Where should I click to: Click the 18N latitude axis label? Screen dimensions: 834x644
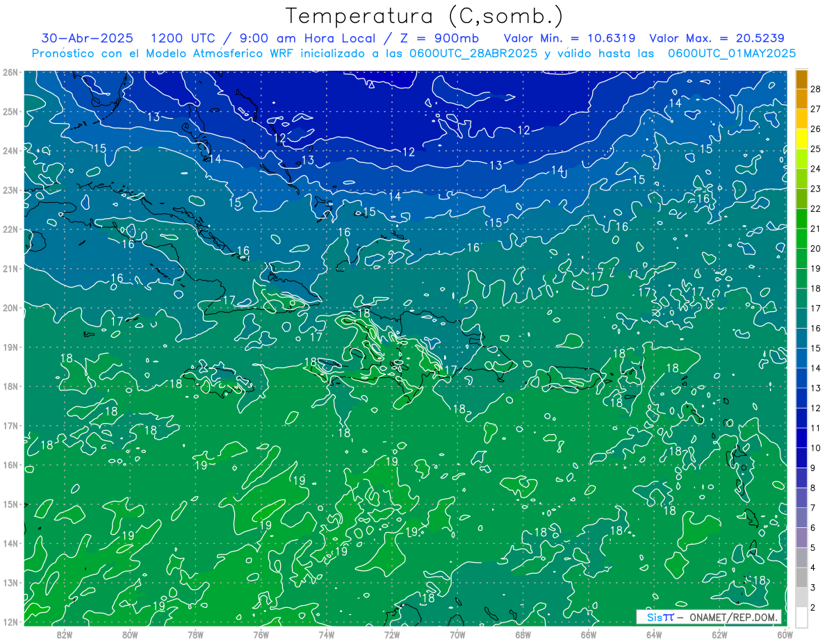(10, 386)
